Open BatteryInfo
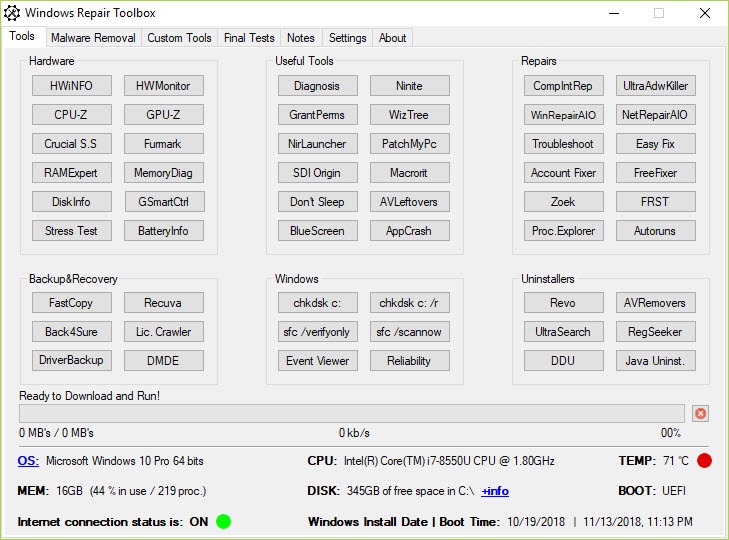 164,231
